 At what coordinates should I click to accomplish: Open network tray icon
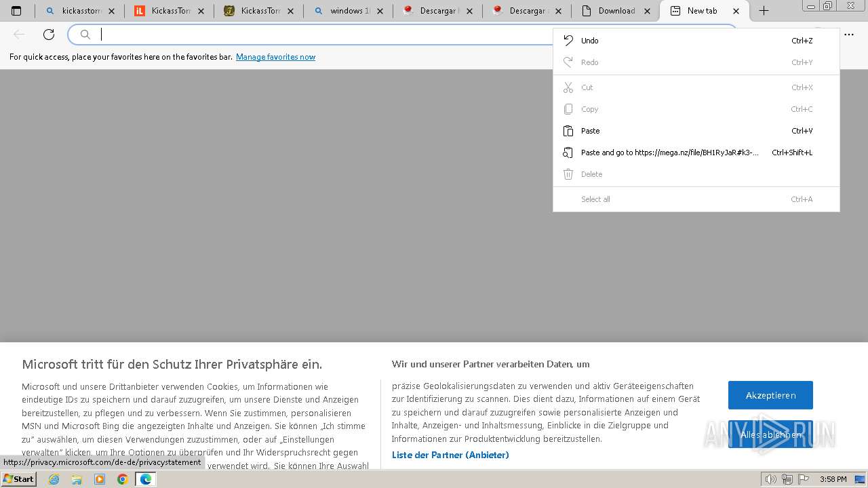coord(787,479)
